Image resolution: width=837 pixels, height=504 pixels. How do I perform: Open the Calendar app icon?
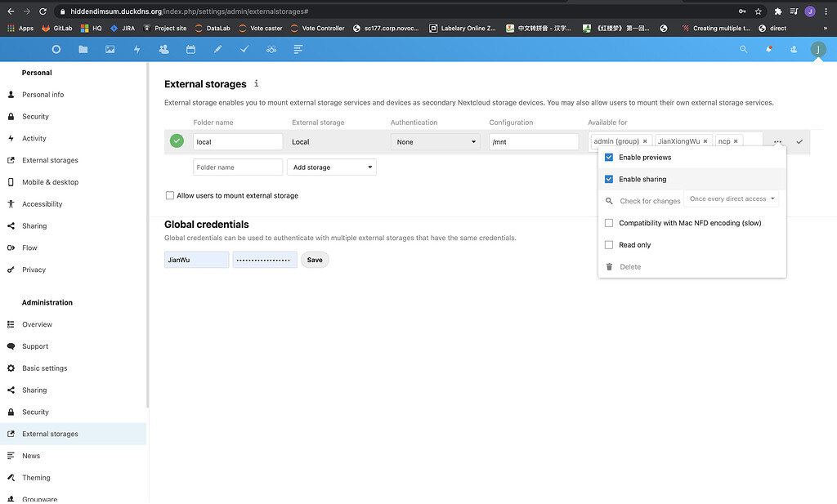tap(190, 49)
